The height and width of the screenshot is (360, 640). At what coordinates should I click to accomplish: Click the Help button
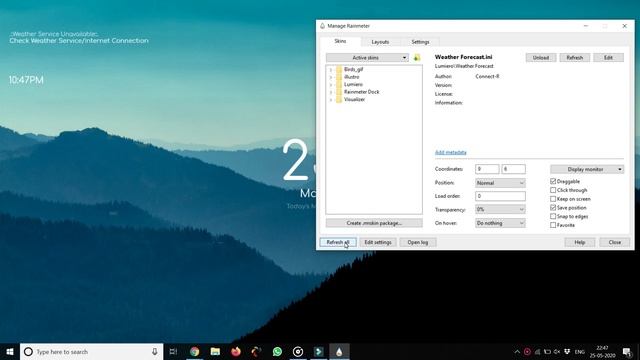tap(580, 242)
